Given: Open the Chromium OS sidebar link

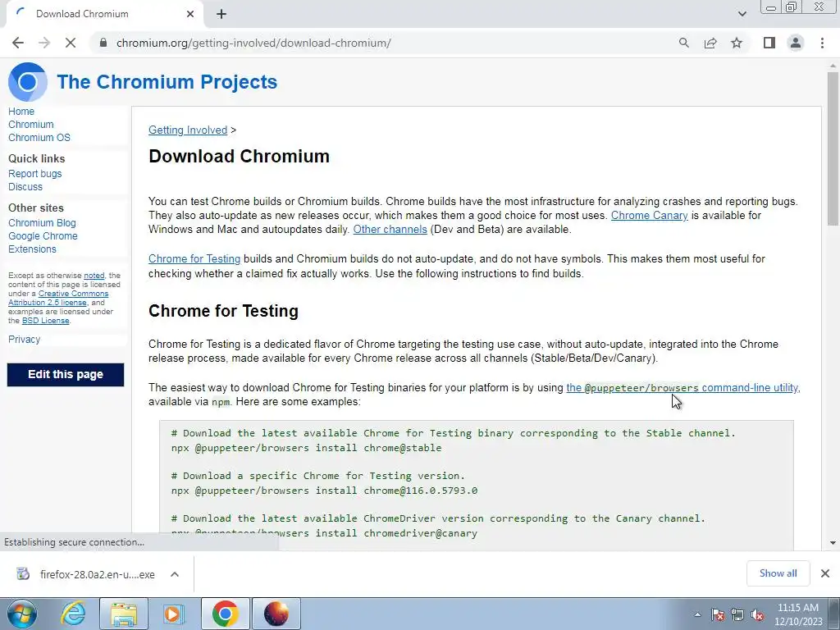Looking at the screenshot, I should point(39,138).
